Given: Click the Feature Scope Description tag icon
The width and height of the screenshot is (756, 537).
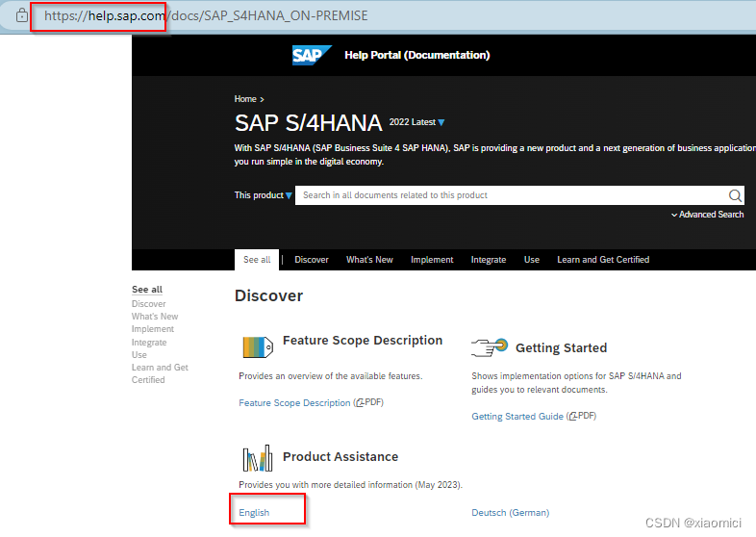Looking at the screenshot, I should click(258, 346).
